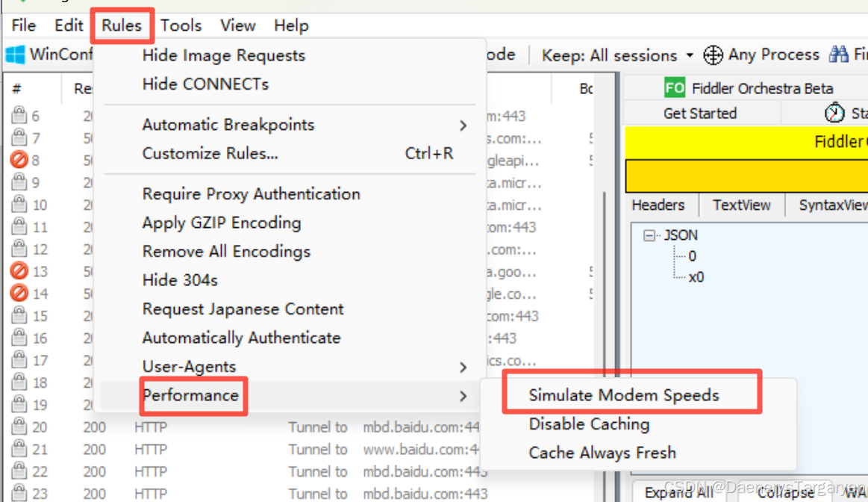
Task: Open the View menu
Action: point(238,25)
